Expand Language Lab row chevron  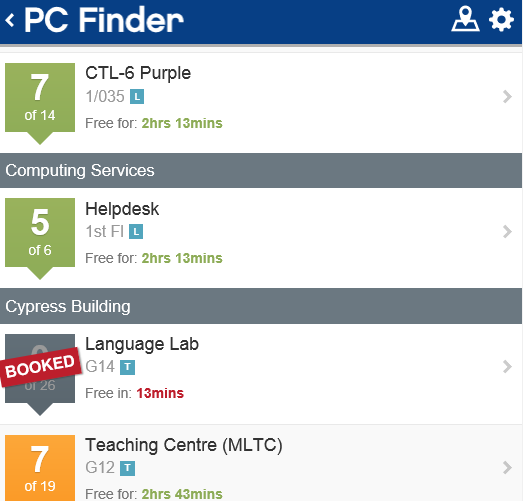[x=507, y=367]
